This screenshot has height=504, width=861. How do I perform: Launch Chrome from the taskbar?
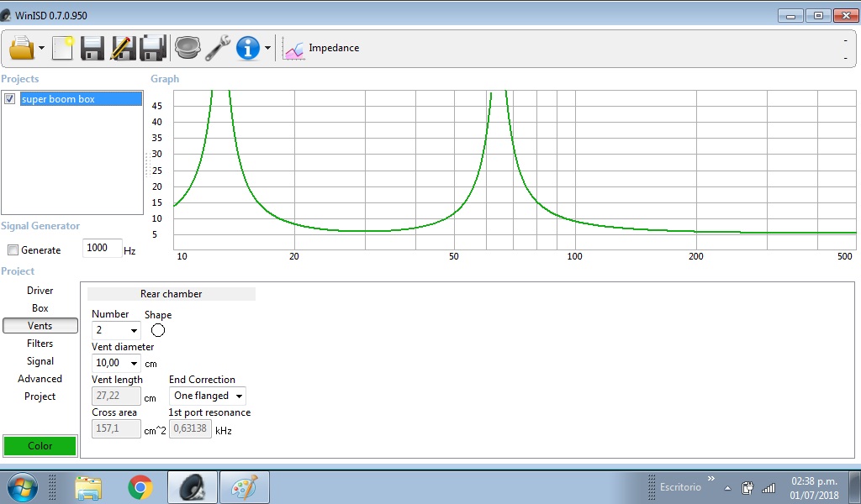[140, 487]
